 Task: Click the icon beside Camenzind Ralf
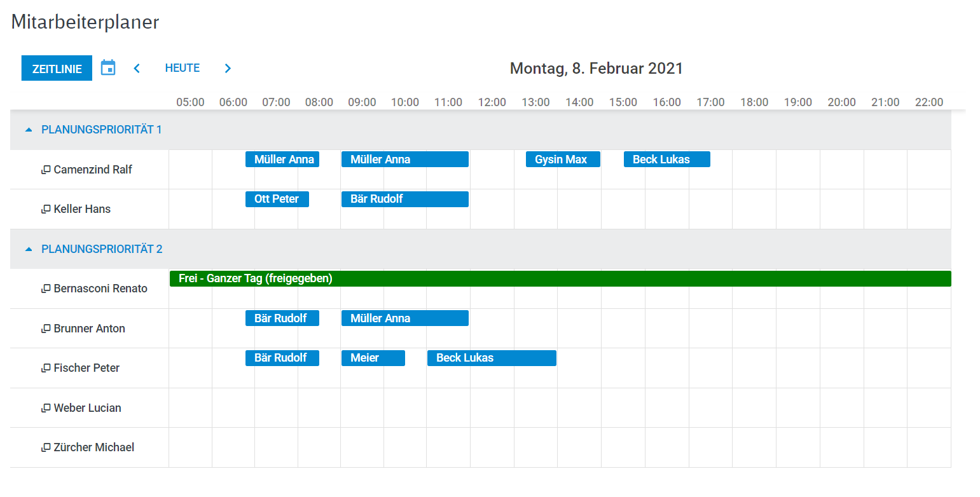[46, 170]
